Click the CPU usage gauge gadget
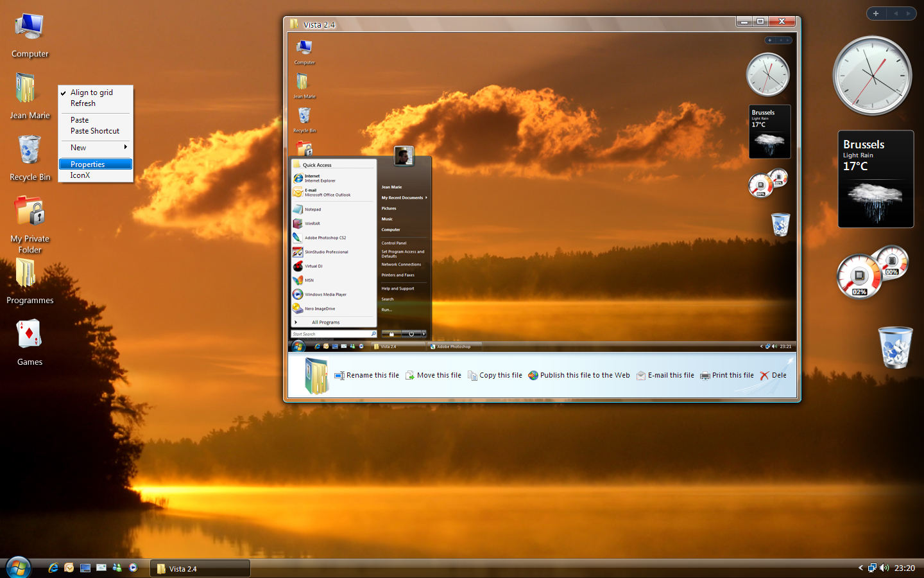924x578 pixels. pos(859,276)
